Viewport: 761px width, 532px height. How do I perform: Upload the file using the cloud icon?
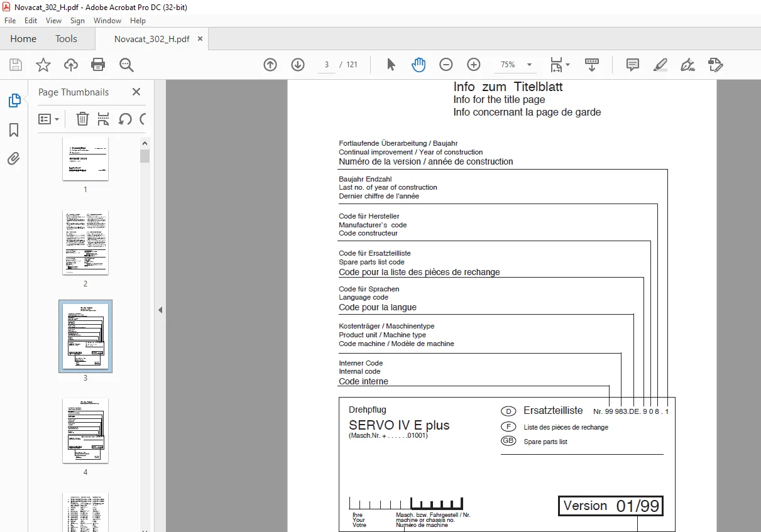[71, 65]
